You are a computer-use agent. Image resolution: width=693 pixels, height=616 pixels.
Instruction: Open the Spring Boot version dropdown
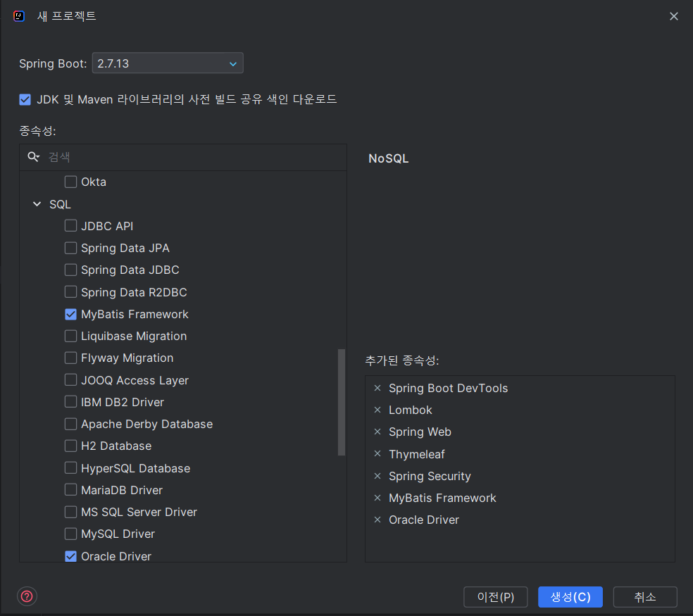pos(168,63)
